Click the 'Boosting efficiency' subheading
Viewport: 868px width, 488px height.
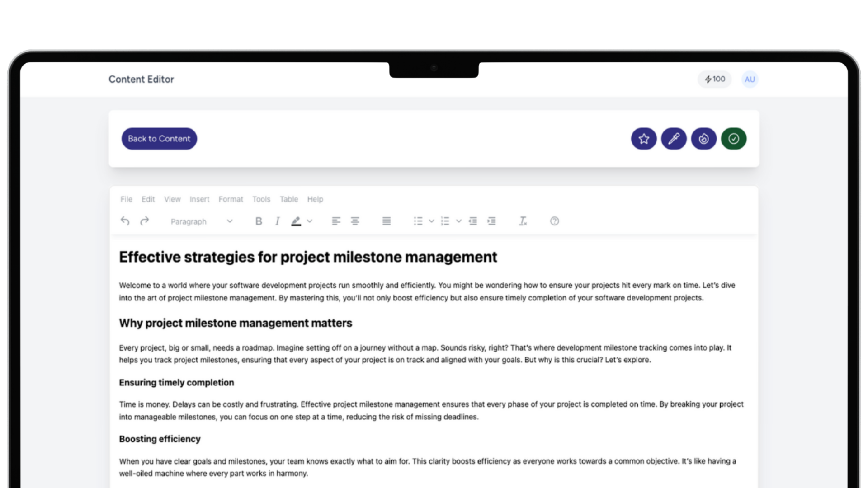point(160,439)
